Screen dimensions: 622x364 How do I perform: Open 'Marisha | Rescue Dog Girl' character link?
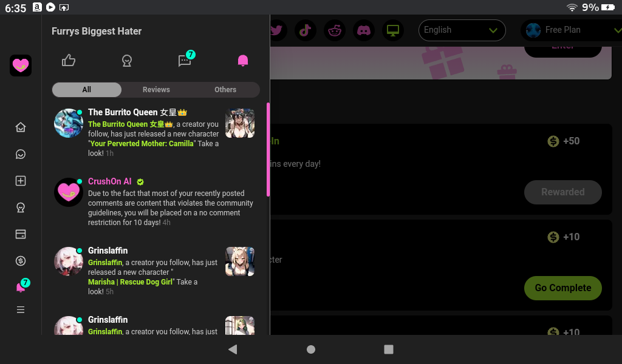131,281
